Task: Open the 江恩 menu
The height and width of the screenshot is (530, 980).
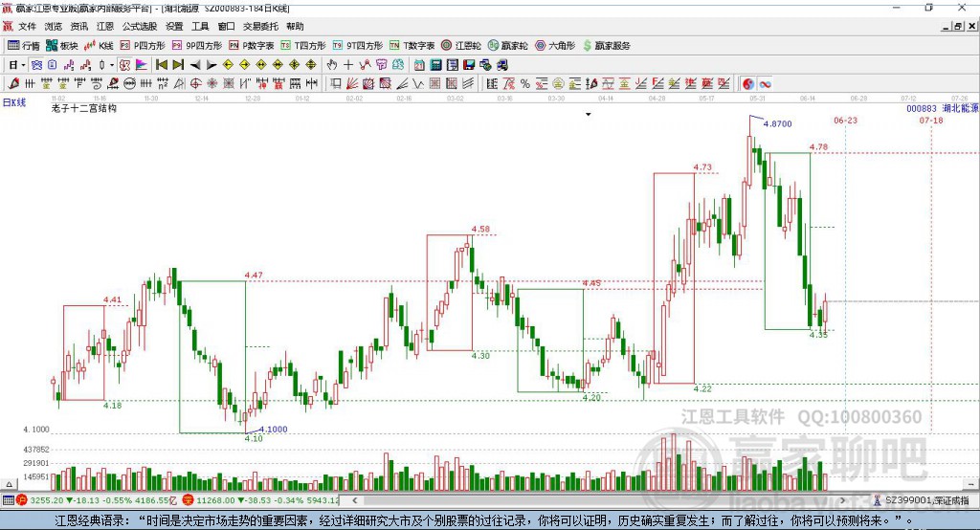Action: (105, 26)
